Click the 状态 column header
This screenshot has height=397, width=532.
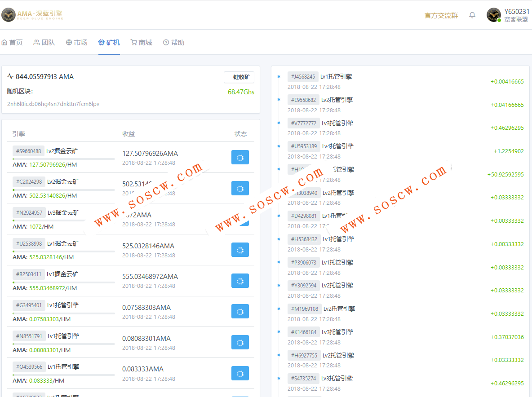pos(240,134)
